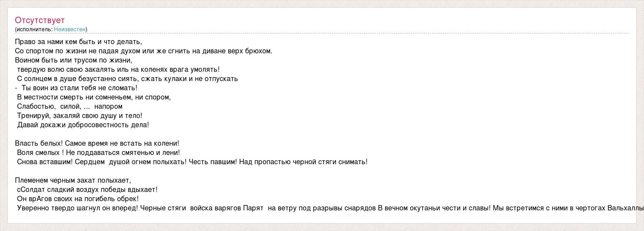
Task: Click the ellipsis in the "Слабостью, силой" line
Action: pyautogui.click(x=86, y=107)
